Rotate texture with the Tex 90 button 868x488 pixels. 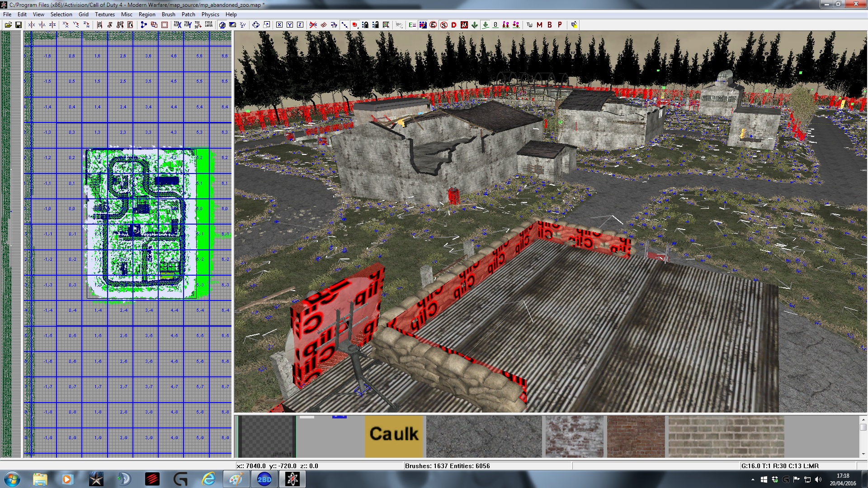(198, 25)
